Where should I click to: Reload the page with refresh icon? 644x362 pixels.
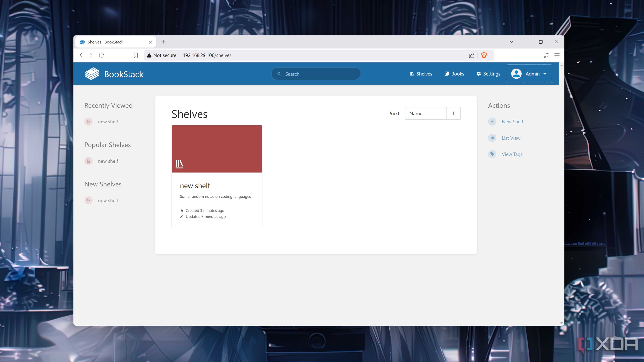tap(101, 55)
